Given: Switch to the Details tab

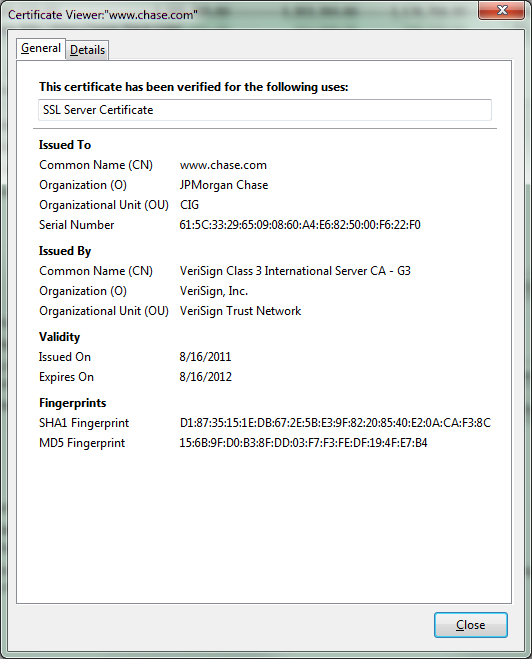Looking at the screenshot, I should [x=87, y=50].
